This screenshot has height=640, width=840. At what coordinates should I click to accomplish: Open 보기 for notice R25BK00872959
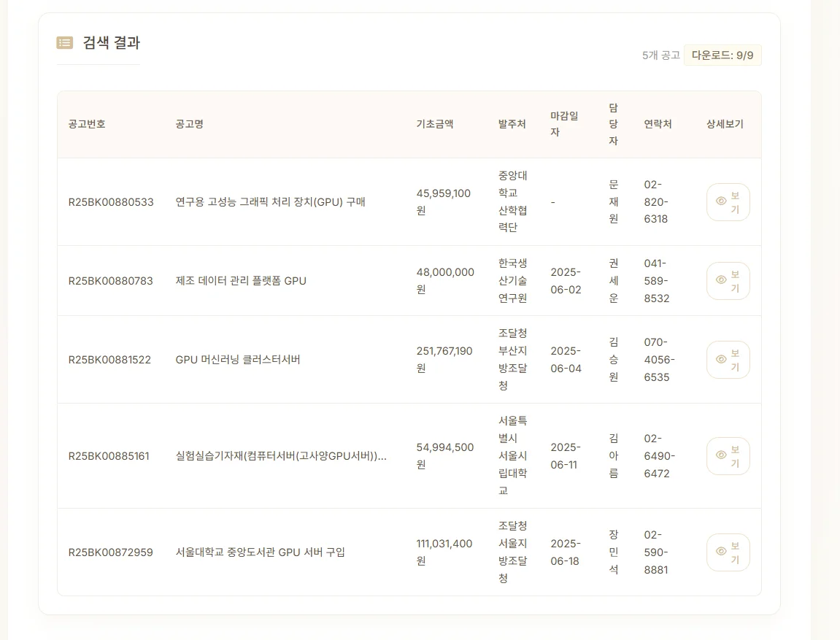728,552
